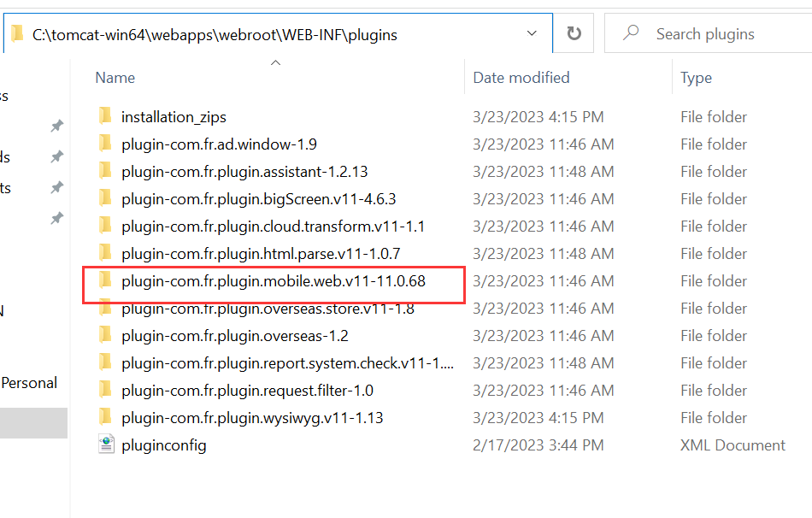Select folder plugin-com.fr.ad.window-1.9 icon

(105, 143)
